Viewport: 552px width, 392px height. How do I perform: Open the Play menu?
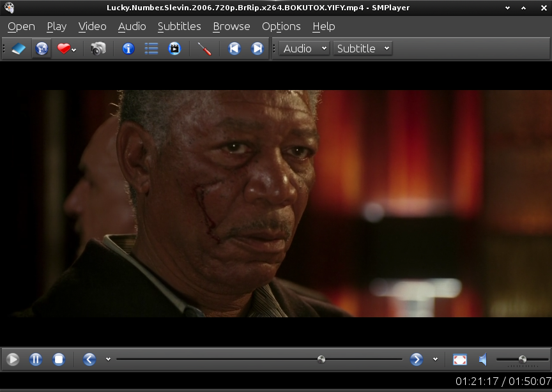click(57, 26)
